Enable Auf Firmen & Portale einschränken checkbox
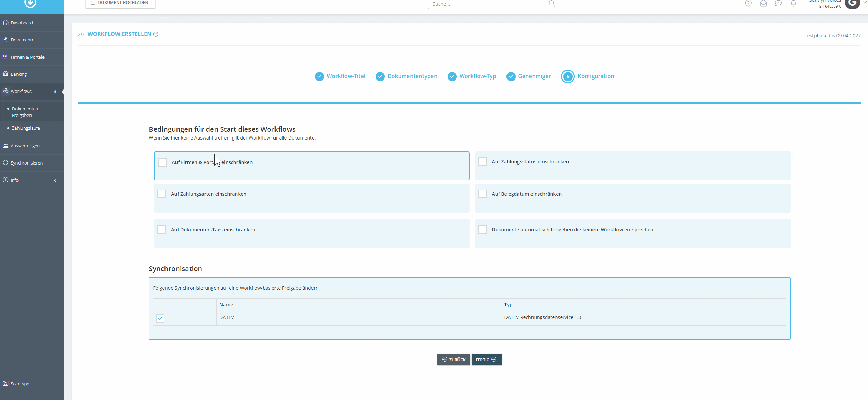The width and height of the screenshot is (868, 400). pyautogui.click(x=162, y=162)
